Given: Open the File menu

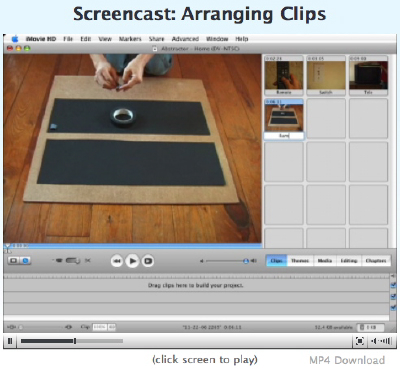Looking at the screenshot, I should [68, 39].
